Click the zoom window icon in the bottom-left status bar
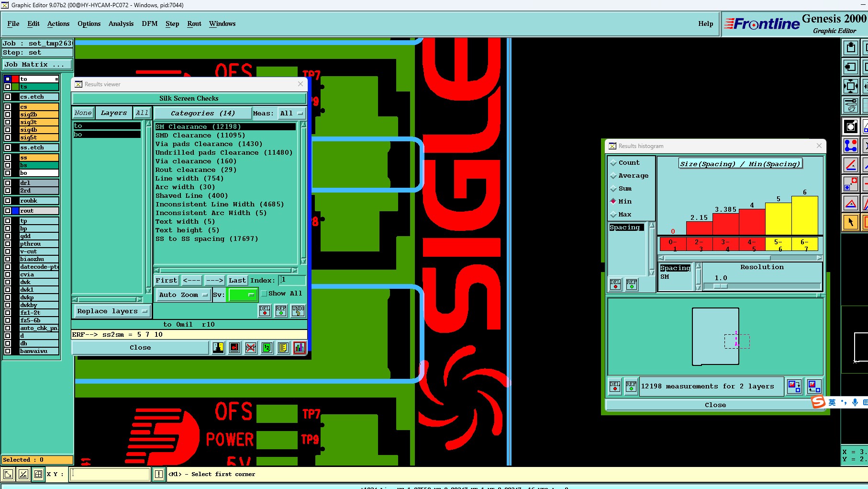Image resolution: width=868 pixels, height=489 pixels. point(8,474)
